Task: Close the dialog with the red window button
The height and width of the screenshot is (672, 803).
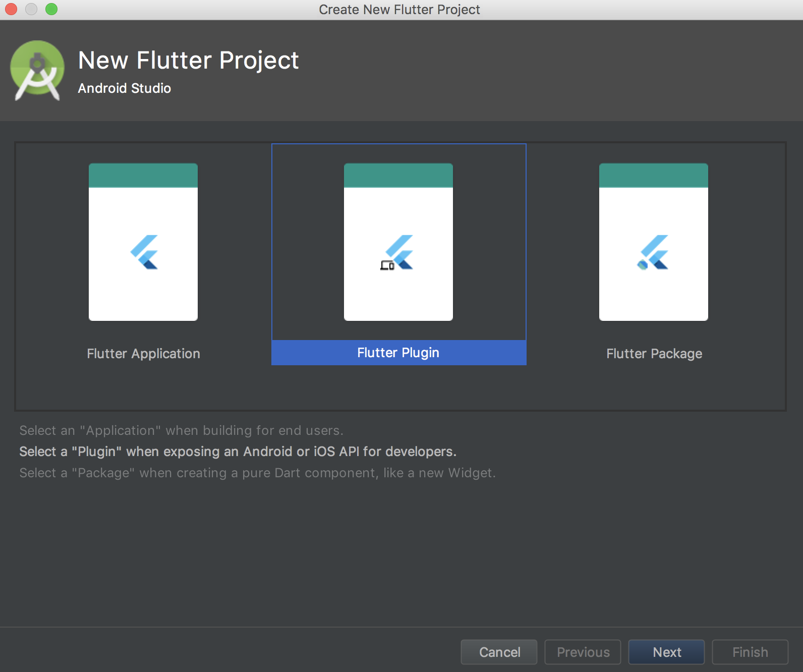Action: pos(11,9)
